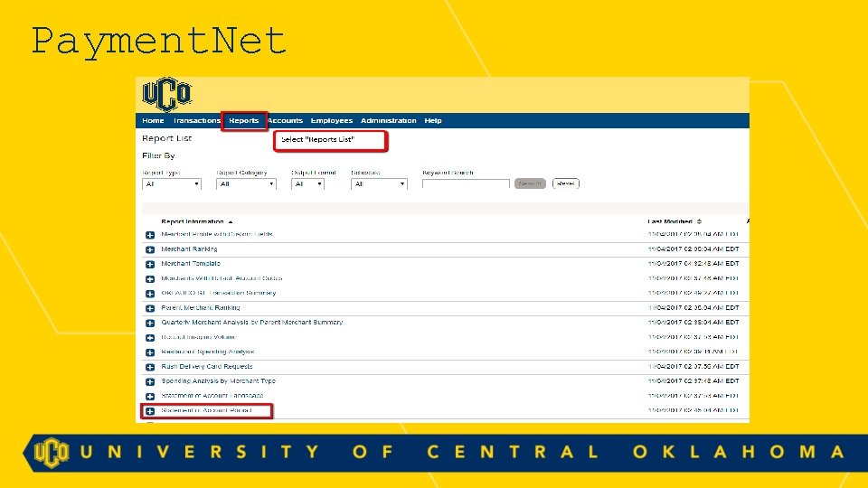The height and width of the screenshot is (488, 868).
Task: Click the greyed Search button
Action: pos(530,183)
